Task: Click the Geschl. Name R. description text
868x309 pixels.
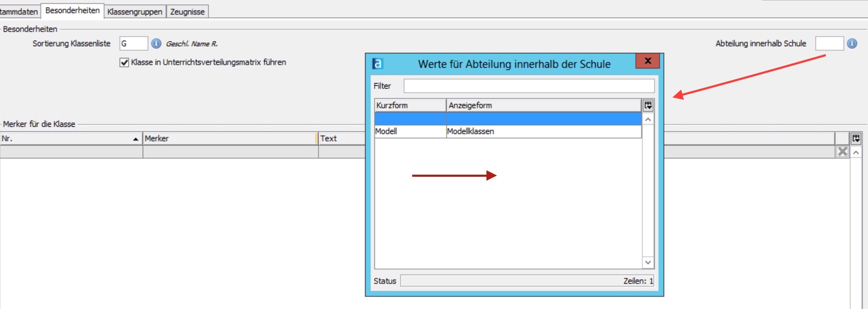Action: click(x=192, y=44)
